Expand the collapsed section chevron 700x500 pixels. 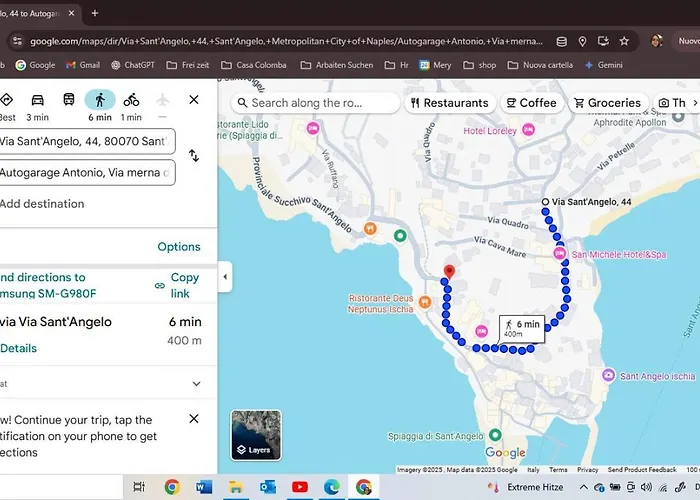tap(196, 383)
